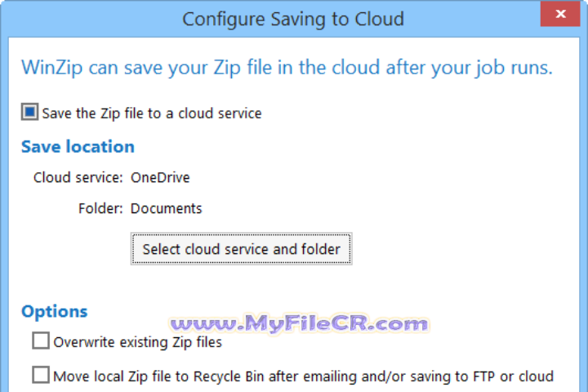Click the Folder: label
This screenshot has height=392, width=588.
pos(100,208)
